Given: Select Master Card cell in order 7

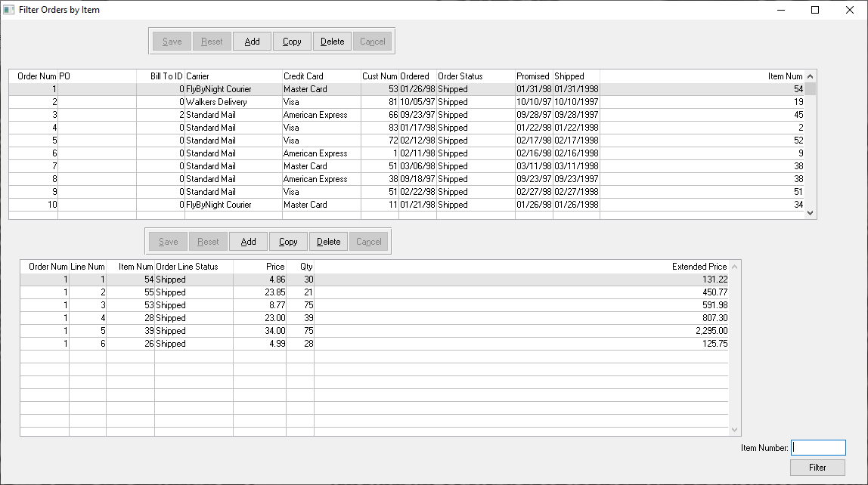Looking at the screenshot, I should click(321, 166).
